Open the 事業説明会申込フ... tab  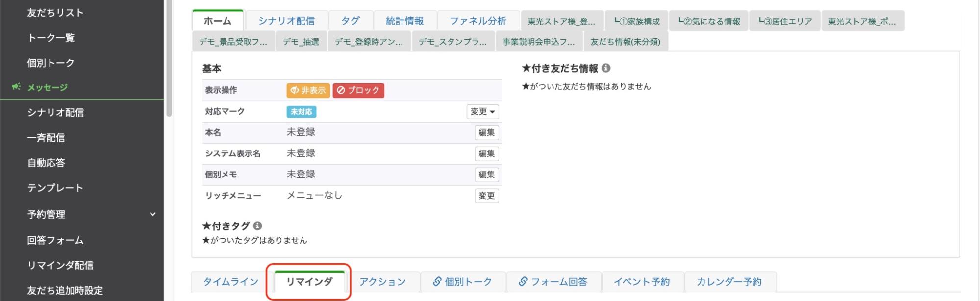(539, 42)
